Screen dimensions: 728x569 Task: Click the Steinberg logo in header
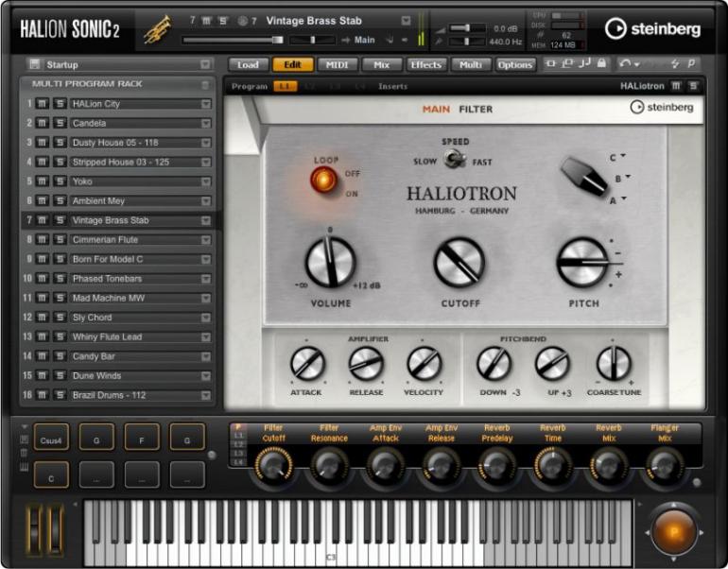point(652,28)
